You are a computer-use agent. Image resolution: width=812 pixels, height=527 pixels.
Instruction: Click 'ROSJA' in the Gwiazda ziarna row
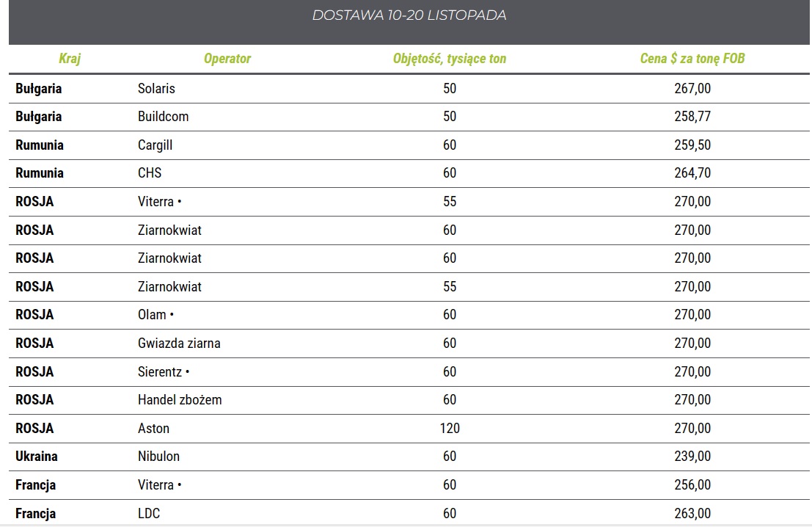tap(34, 343)
